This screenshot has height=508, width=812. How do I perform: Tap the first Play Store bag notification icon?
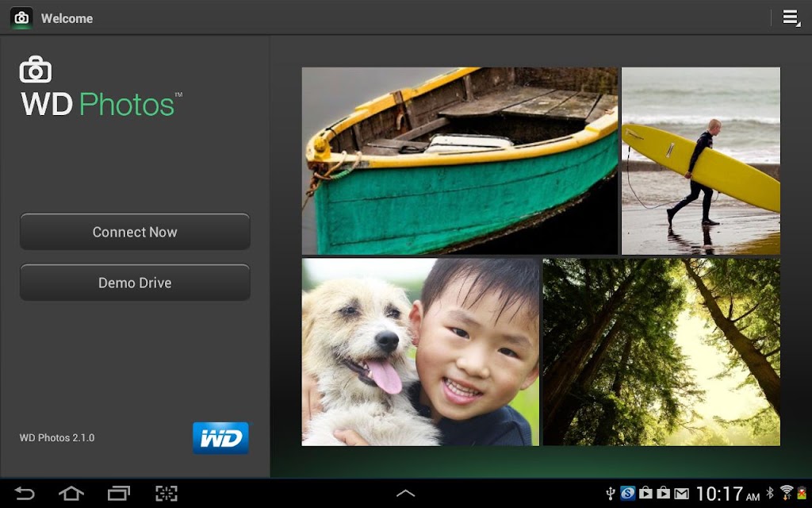pyautogui.click(x=645, y=493)
